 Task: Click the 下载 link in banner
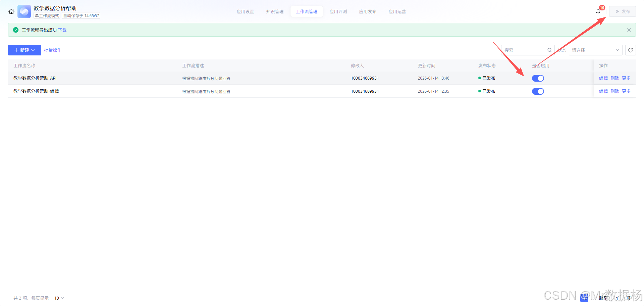62,30
